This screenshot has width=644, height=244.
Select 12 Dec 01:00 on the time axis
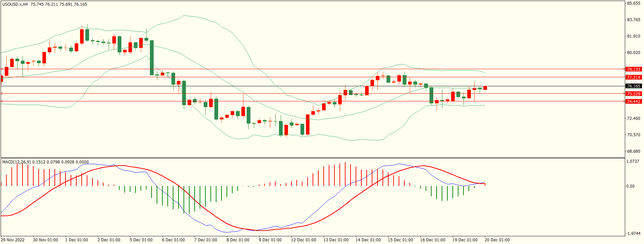(303, 240)
